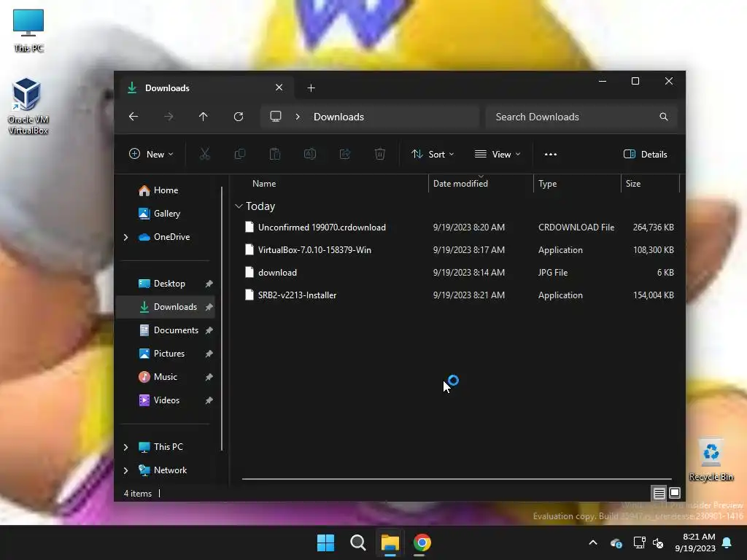Unpin Downloads using its pin icon
The height and width of the screenshot is (560, 747).
(209, 307)
